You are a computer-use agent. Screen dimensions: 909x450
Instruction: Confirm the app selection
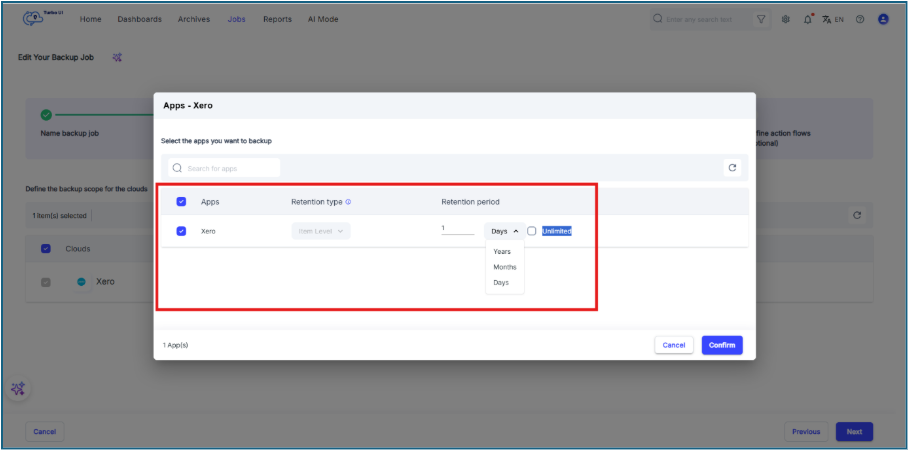pyautogui.click(x=722, y=345)
